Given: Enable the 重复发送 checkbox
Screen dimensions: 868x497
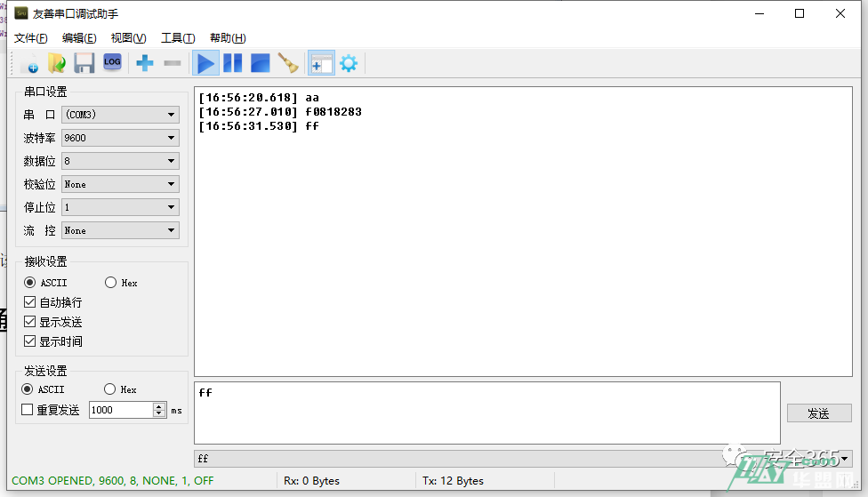Looking at the screenshot, I should (x=28, y=410).
